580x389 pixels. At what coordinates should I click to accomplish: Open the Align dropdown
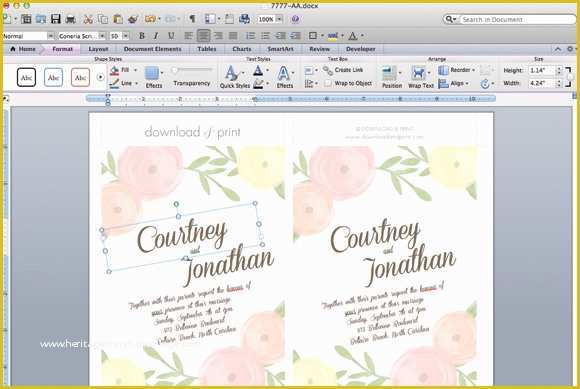pos(453,83)
